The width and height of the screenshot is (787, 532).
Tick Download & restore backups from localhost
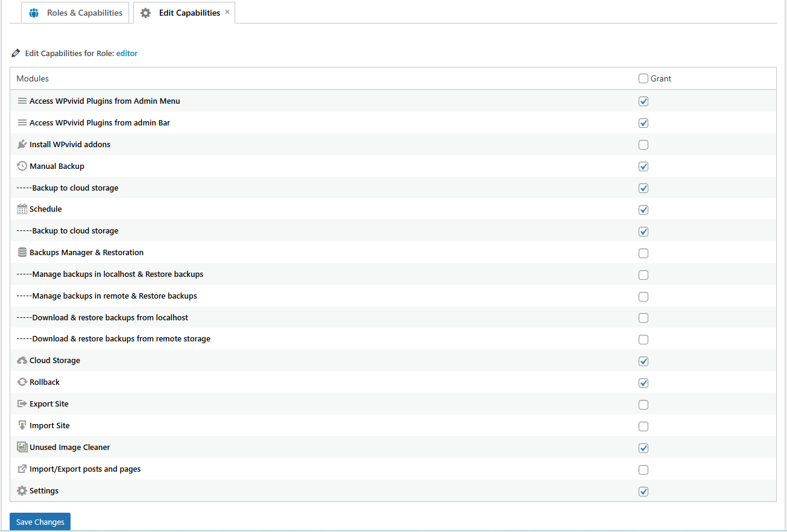tap(643, 318)
